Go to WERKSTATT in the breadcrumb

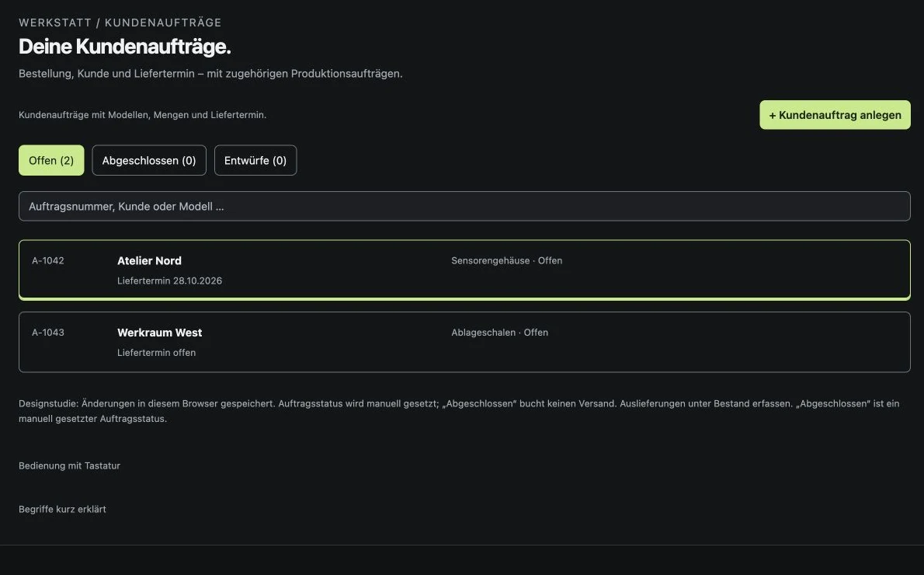55,23
